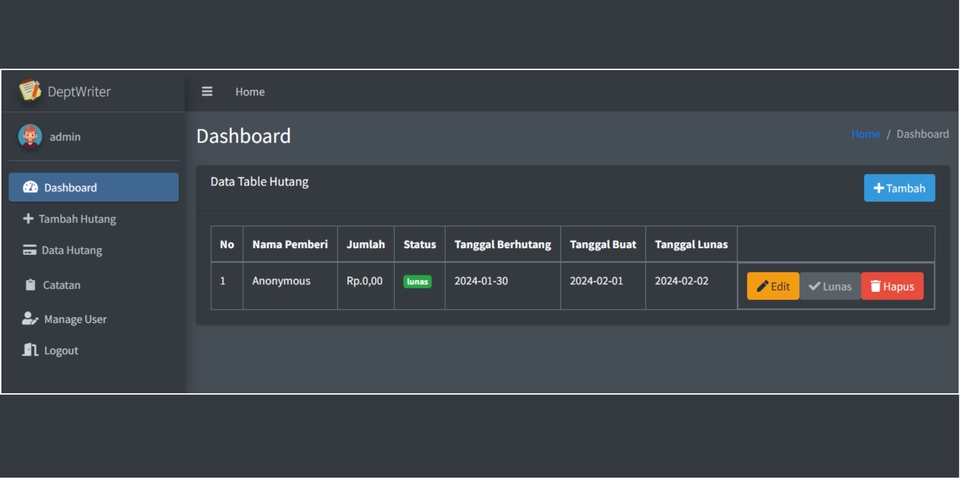Click the Data Table Hutang card title
Viewport: 960px width, 480px height.
[260, 182]
